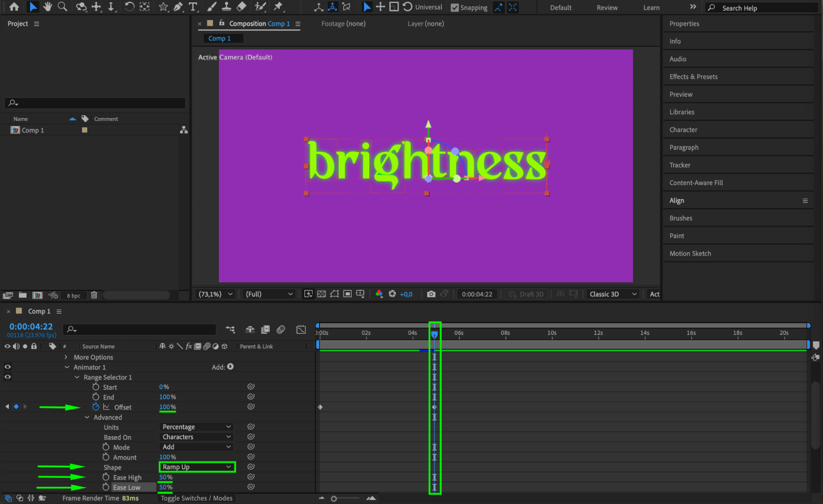Click the trash delete icon in Project panel

coord(94,295)
